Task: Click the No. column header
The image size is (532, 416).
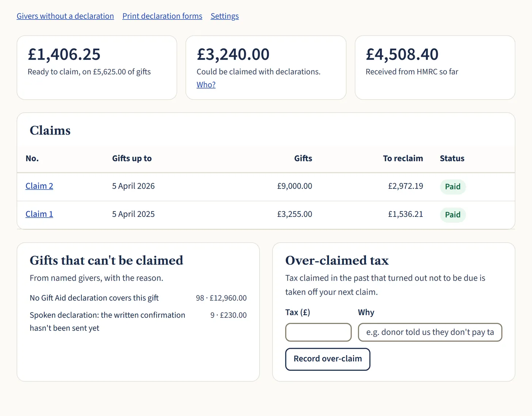Action: click(32, 159)
